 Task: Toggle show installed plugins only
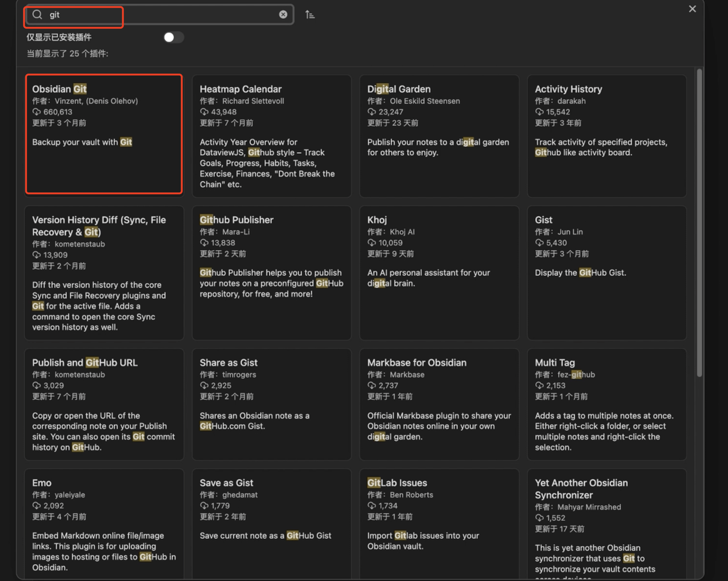tap(174, 37)
